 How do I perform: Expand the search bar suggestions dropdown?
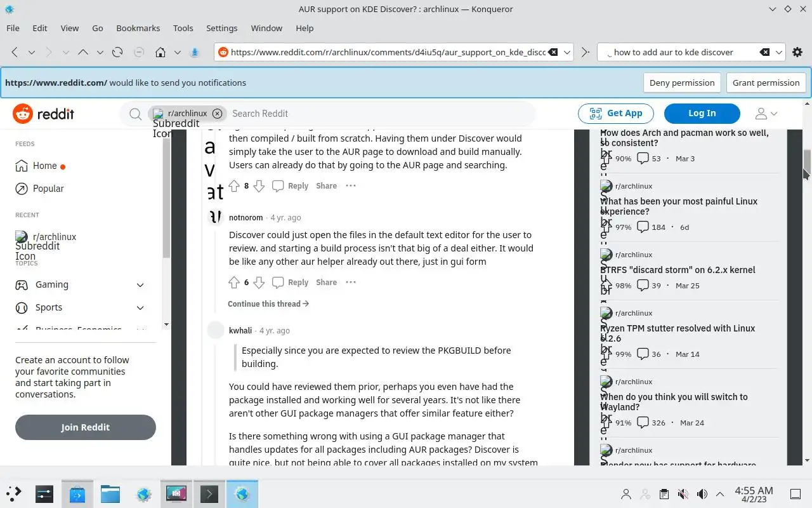click(x=780, y=52)
